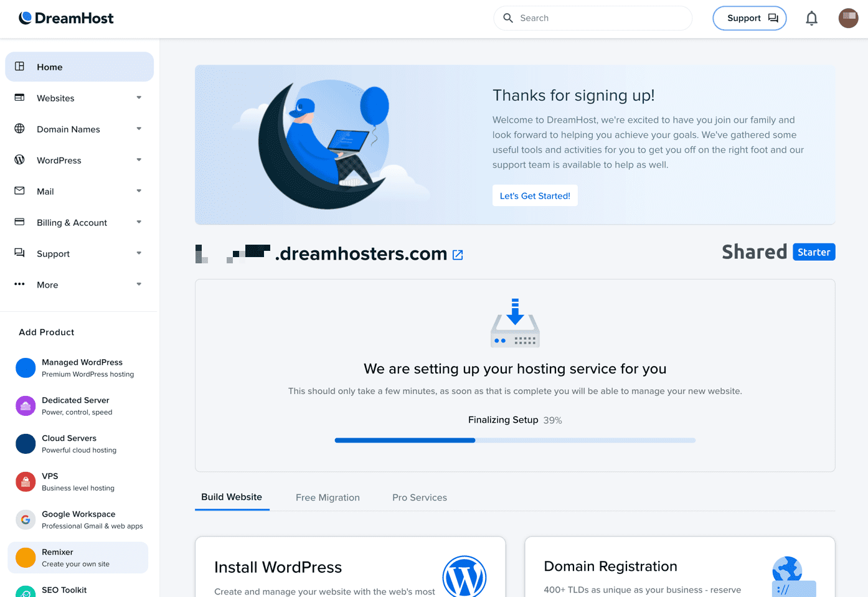Screen dimensions: 868x597
Task: Switch to the Free Migration tab
Action: pyautogui.click(x=328, y=497)
